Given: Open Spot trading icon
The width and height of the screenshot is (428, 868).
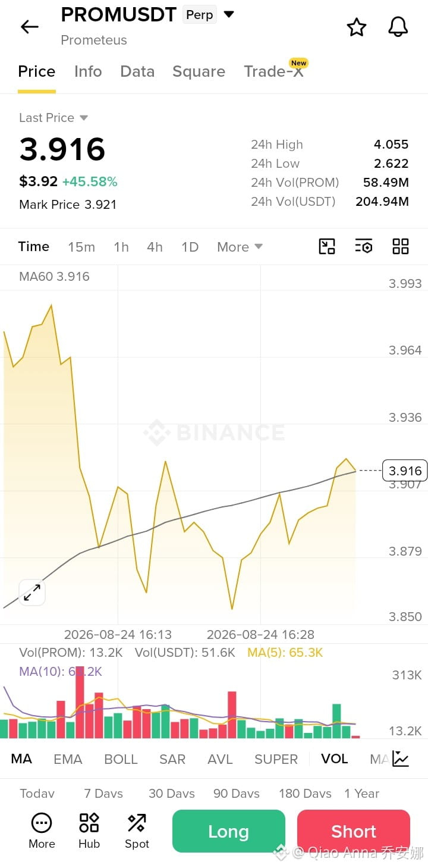Looking at the screenshot, I should tap(137, 831).
